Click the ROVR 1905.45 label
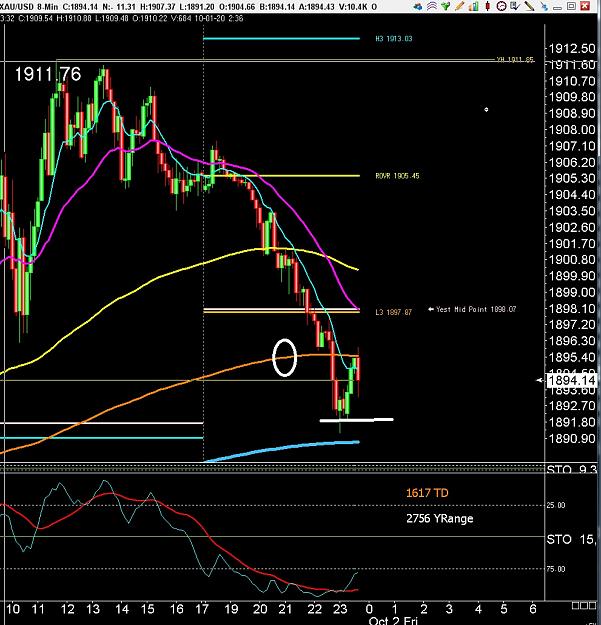Image resolution: width=601 pixels, height=625 pixels. coord(397,176)
